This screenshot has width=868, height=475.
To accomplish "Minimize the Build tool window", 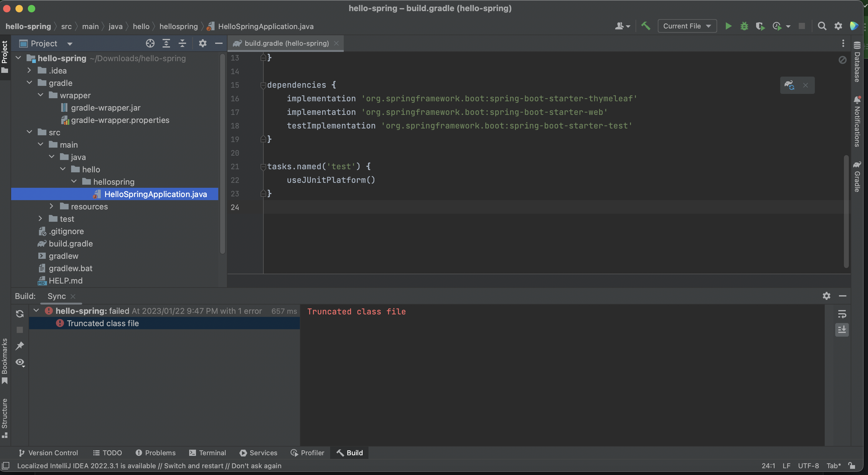I will (x=842, y=296).
